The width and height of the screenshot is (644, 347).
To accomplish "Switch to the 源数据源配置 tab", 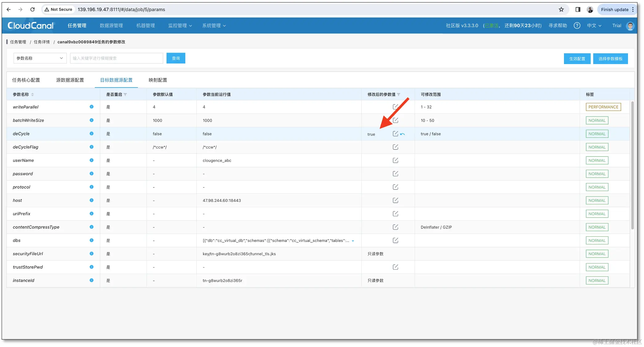I will click(70, 80).
